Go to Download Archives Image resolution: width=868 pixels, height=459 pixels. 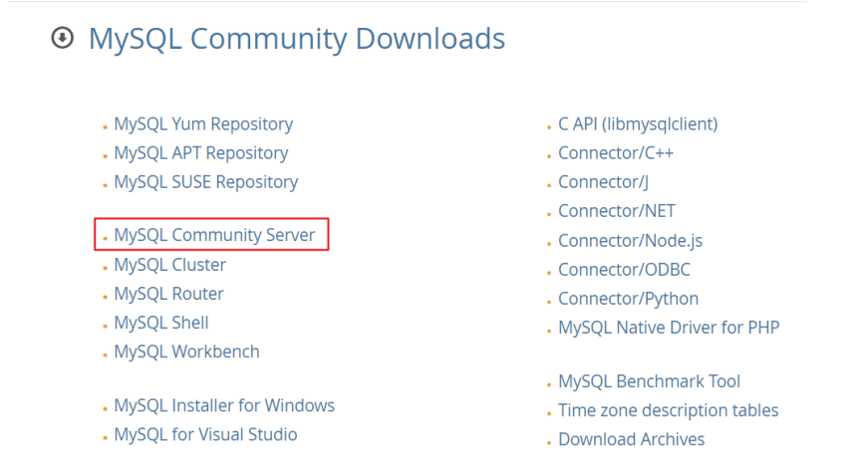[x=631, y=439]
